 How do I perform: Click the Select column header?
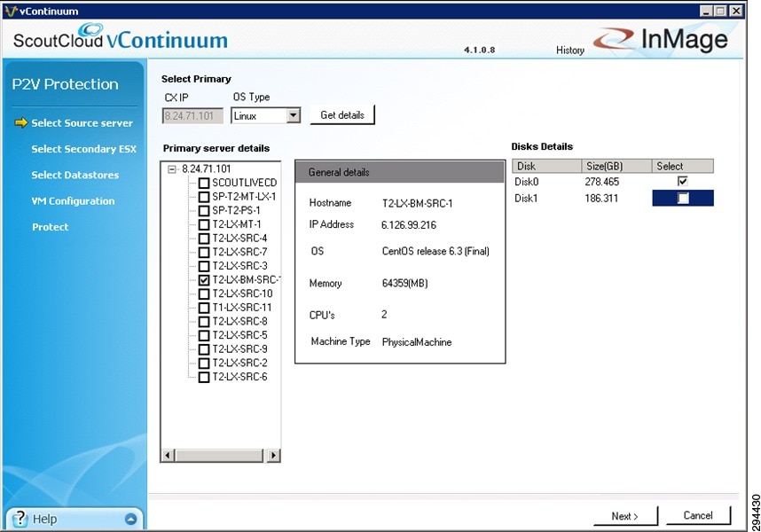pos(682,166)
